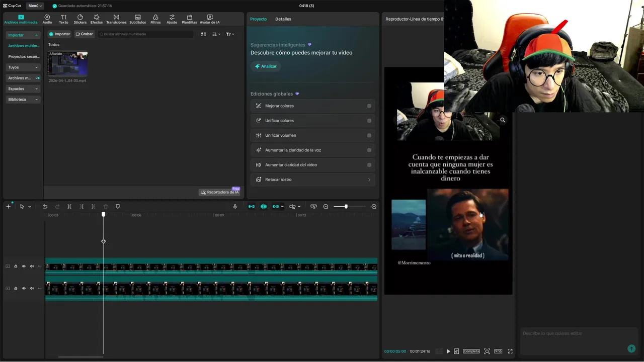
Task: Toggle the timeline linkage button
Action: pyautogui.click(x=275, y=207)
